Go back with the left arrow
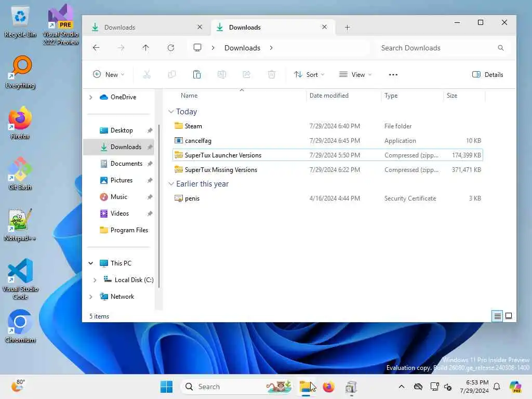Viewport: 532px width, 399px height. coord(96,48)
